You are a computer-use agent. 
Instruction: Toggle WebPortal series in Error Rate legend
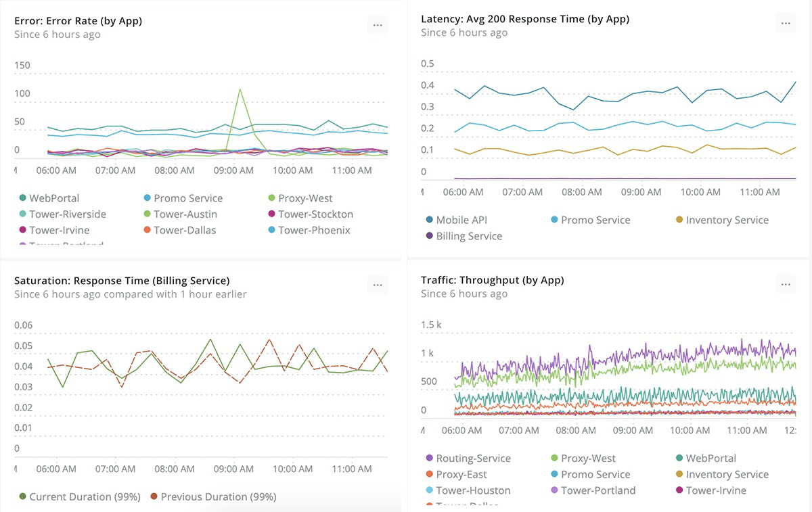(x=49, y=198)
